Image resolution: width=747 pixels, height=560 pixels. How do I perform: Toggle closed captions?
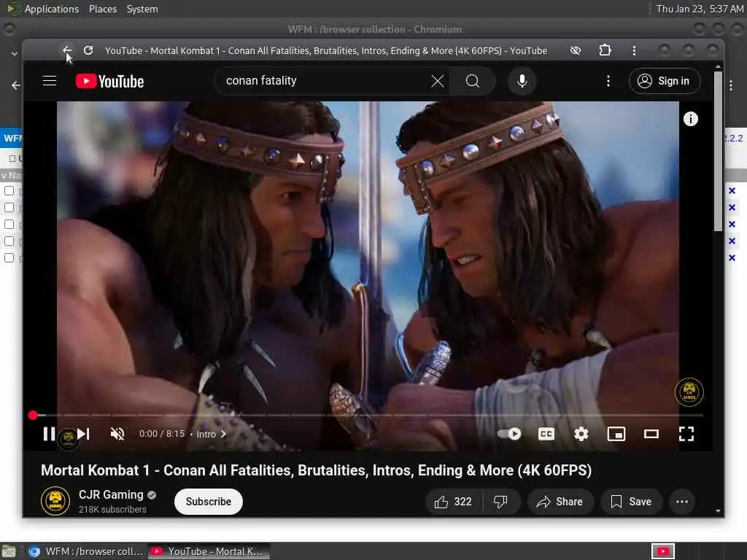(546, 434)
